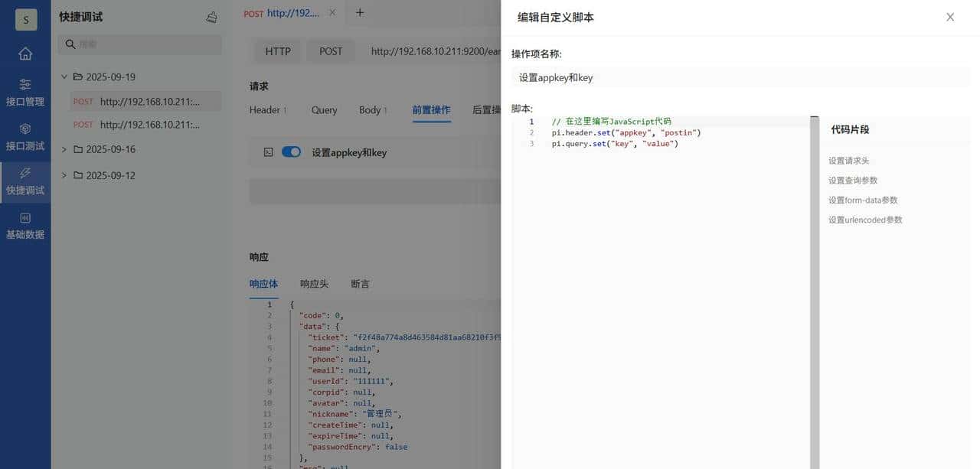980x469 pixels.
Task: Close the 编辑自定义脚本 dialog
Action: pos(949,16)
